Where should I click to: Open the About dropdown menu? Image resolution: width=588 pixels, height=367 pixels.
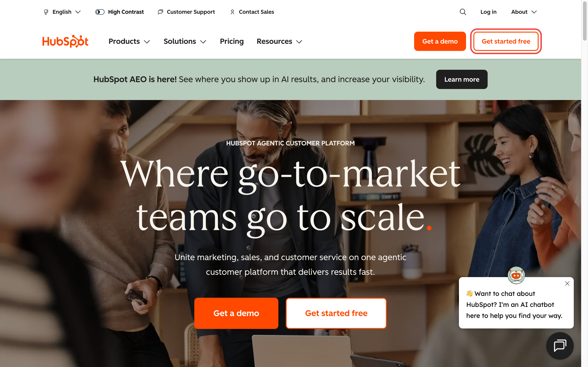point(524,12)
